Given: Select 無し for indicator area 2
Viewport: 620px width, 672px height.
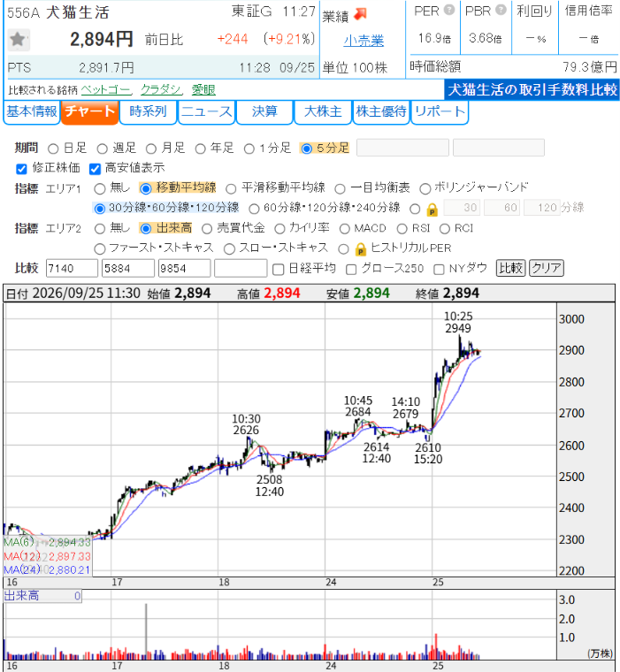Looking at the screenshot, I should tap(100, 229).
